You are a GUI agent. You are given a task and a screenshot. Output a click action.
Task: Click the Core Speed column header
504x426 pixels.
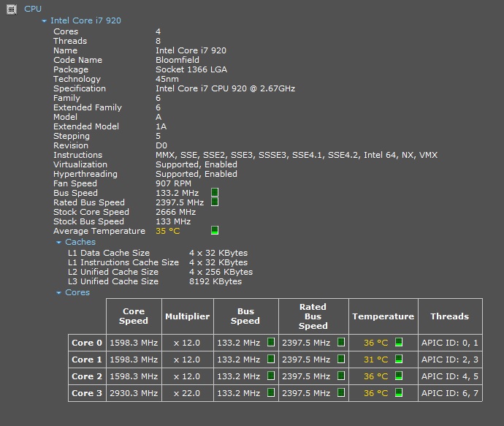tap(134, 316)
